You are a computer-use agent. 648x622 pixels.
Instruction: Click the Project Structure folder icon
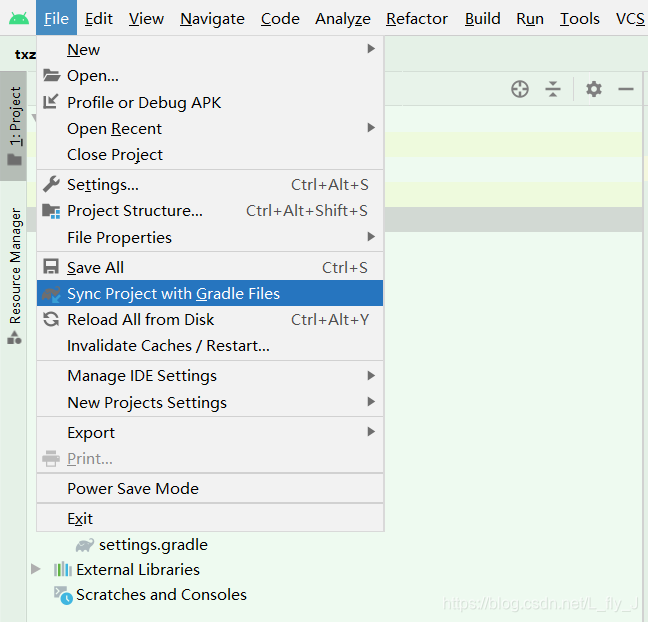click(x=51, y=211)
